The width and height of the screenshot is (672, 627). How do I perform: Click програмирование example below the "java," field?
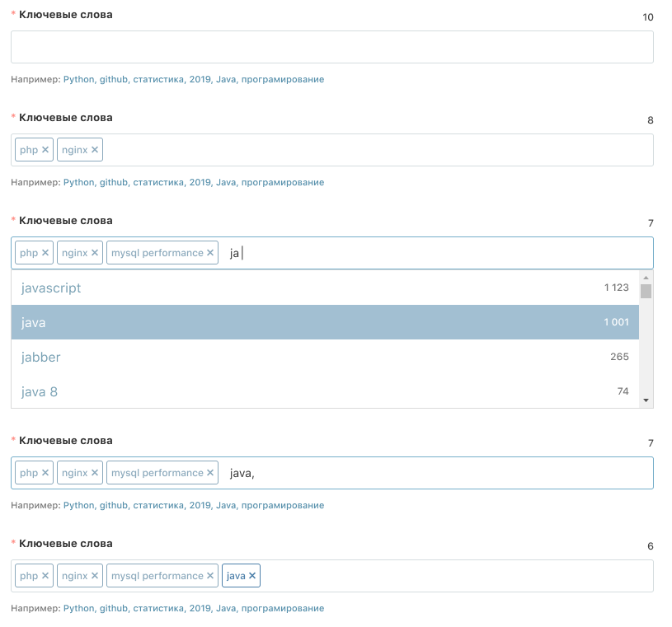point(283,506)
